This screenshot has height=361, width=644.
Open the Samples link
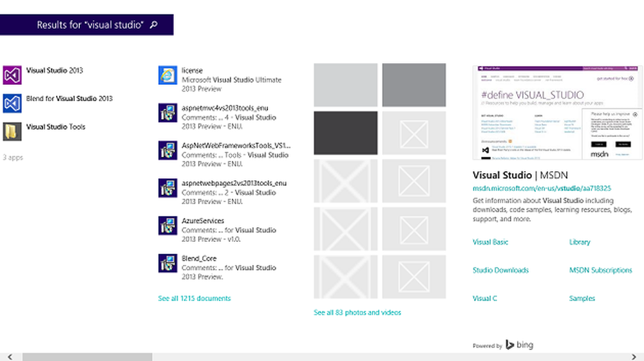[x=582, y=298]
